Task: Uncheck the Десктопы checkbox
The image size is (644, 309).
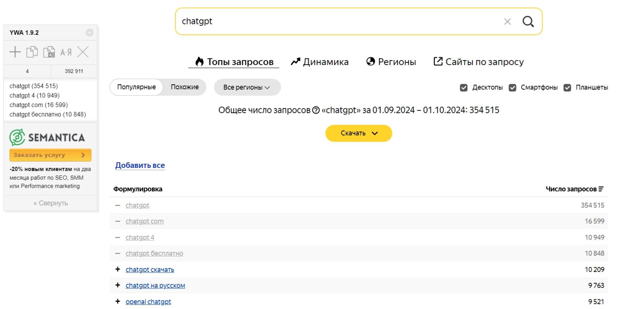Action: [x=464, y=87]
